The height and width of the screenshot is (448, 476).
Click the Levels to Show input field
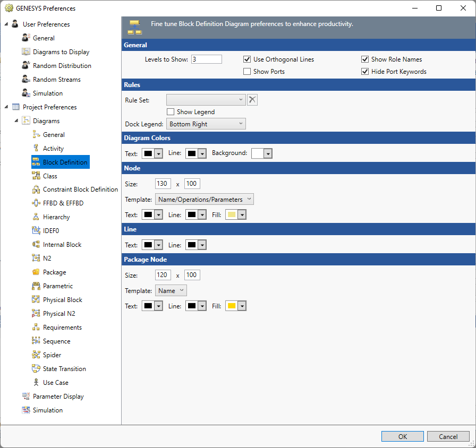click(206, 59)
